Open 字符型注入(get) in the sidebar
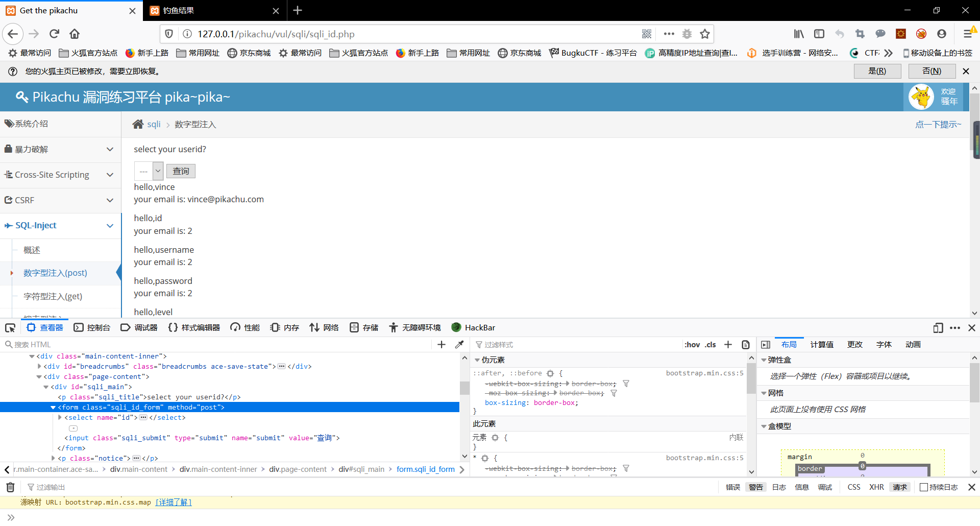Image resolution: width=980 pixels, height=526 pixels. click(x=53, y=296)
